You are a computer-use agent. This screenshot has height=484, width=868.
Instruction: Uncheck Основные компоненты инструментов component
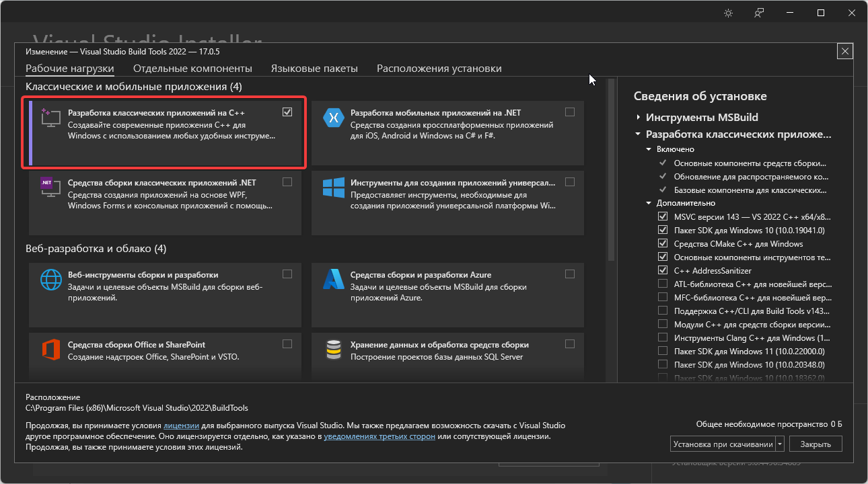662,257
